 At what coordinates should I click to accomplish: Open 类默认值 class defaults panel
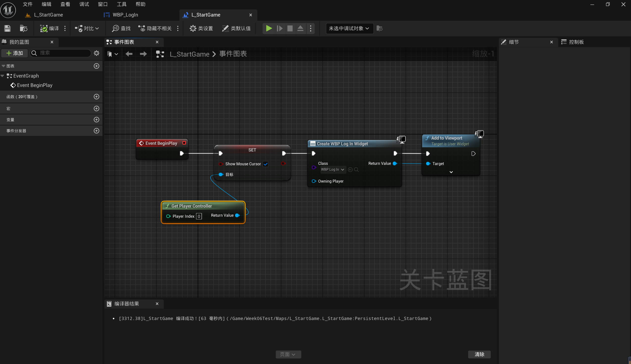point(236,28)
